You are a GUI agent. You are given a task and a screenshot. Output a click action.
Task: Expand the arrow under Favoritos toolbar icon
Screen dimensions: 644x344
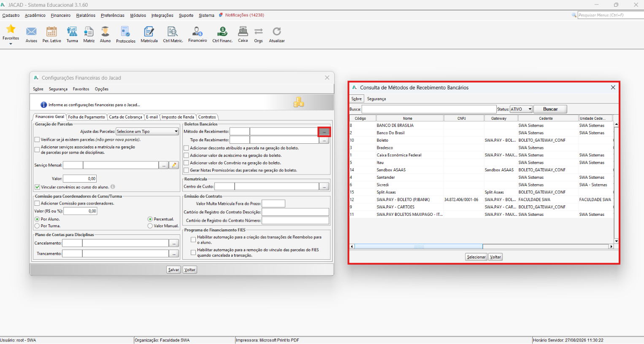click(11, 43)
